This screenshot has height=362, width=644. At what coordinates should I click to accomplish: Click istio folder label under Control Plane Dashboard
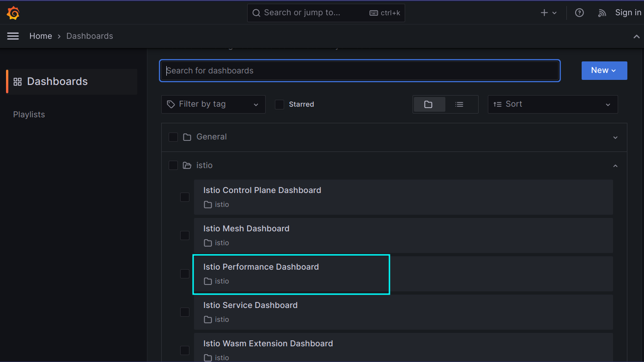point(222,205)
